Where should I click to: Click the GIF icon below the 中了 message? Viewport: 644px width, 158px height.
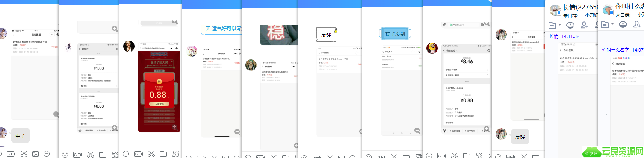(x=11, y=154)
